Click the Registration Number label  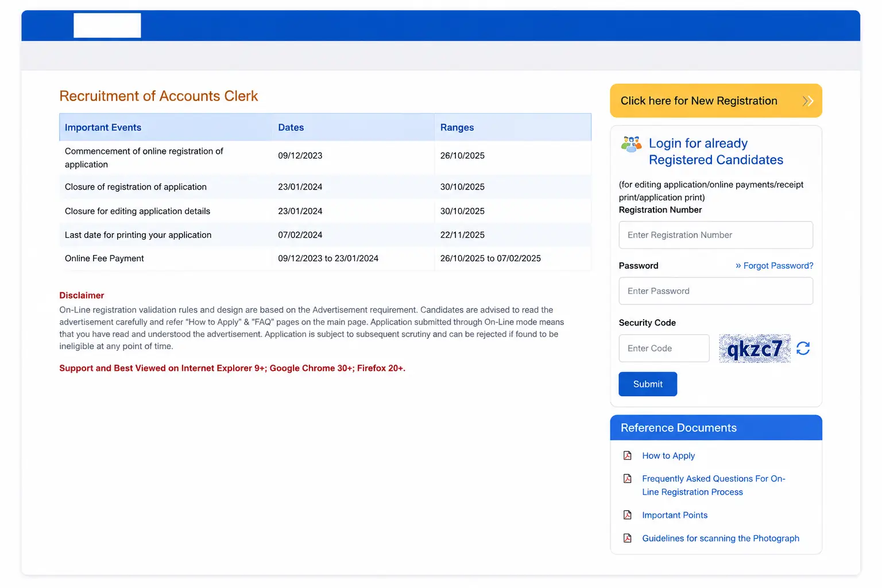click(660, 210)
